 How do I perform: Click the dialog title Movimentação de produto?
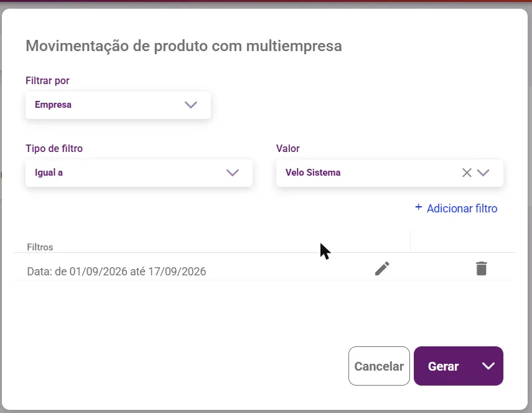tap(184, 46)
